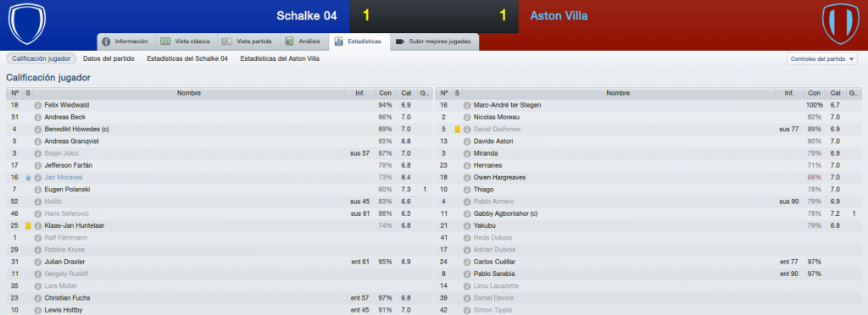Sort Schalke table by Cal column
This screenshot has width=868, height=315.
pos(406,93)
